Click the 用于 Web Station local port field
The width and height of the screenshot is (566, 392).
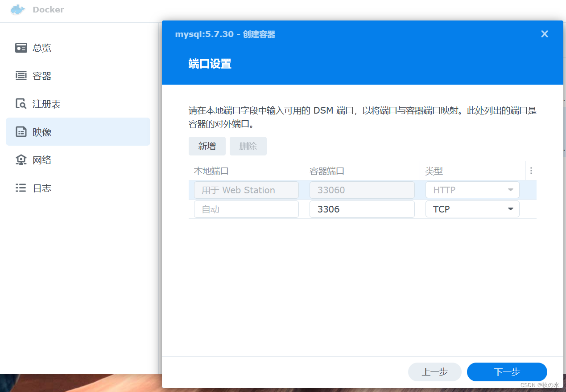coord(246,190)
